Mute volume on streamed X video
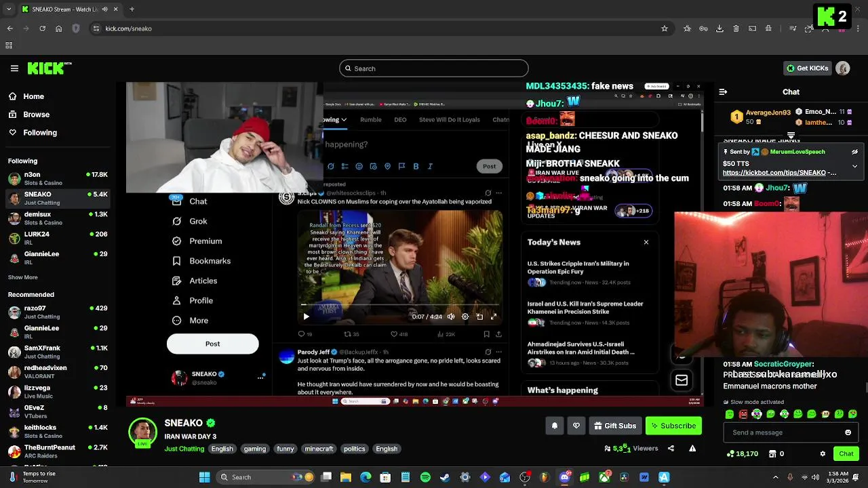Image resolution: width=868 pixels, height=488 pixels. (451, 317)
